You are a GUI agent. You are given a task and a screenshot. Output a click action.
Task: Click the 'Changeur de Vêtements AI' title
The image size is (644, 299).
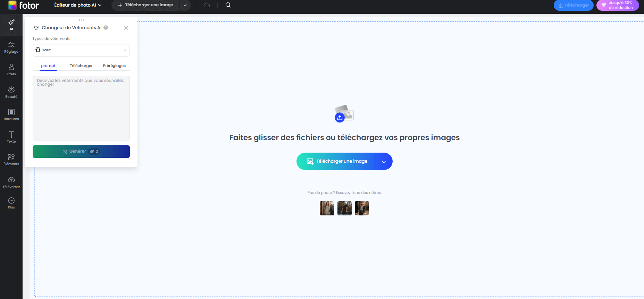[x=72, y=27]
